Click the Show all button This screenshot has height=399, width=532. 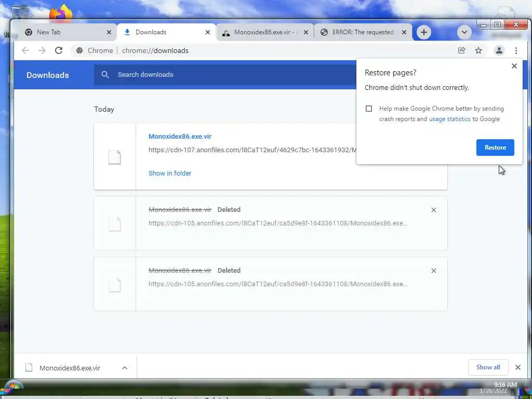[488, 367]
